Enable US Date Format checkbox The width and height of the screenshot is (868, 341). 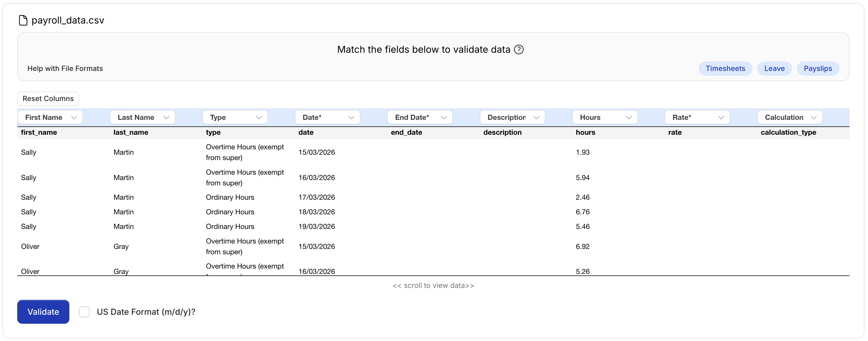(84, 311)
